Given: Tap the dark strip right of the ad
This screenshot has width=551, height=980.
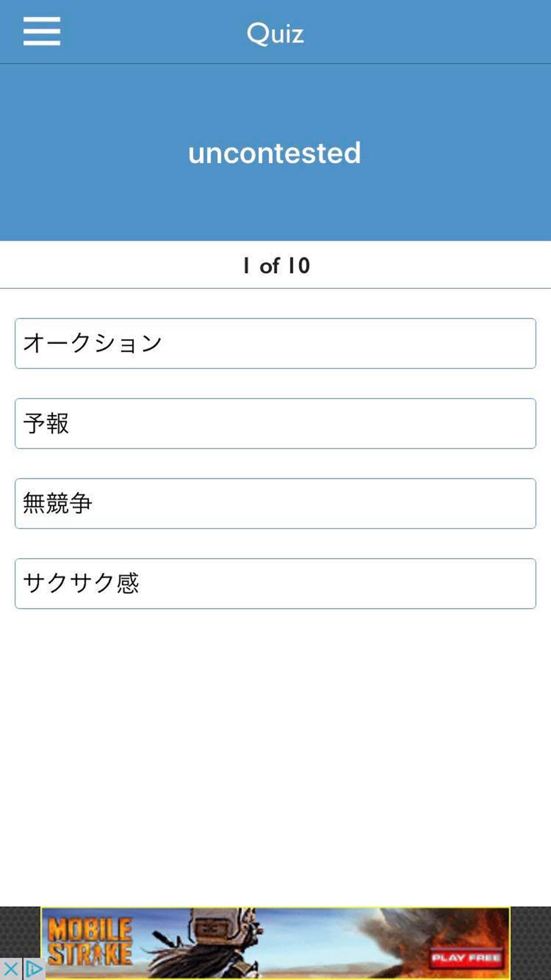Looking at the screenshot, I should point(531,943).
